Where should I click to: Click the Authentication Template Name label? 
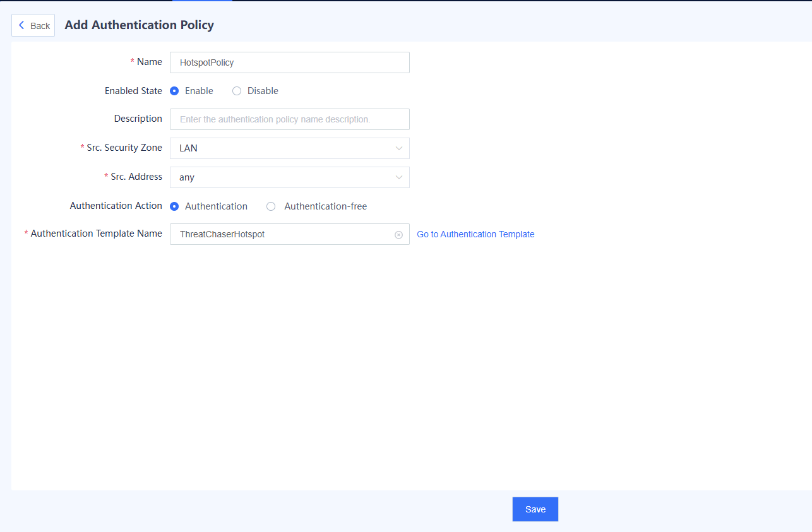[x=96, y=233]
